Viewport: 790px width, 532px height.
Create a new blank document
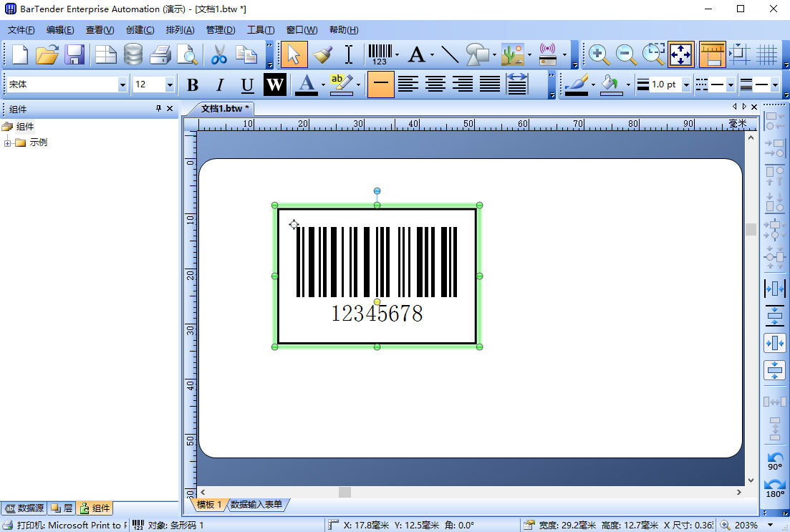point(19,54)
